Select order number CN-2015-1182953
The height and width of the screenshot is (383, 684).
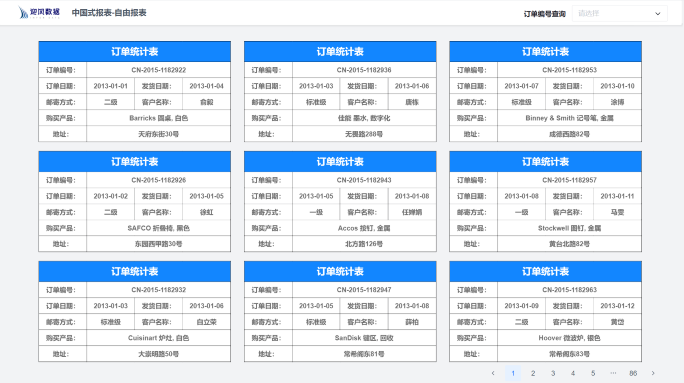tap(570, 70)
